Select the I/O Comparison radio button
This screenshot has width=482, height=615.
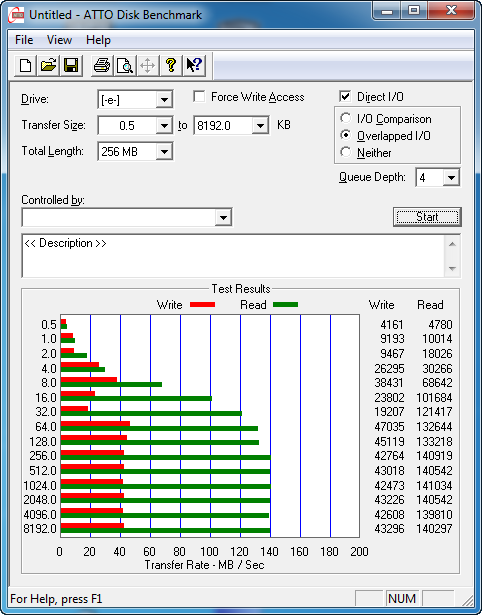click(346, 118)
